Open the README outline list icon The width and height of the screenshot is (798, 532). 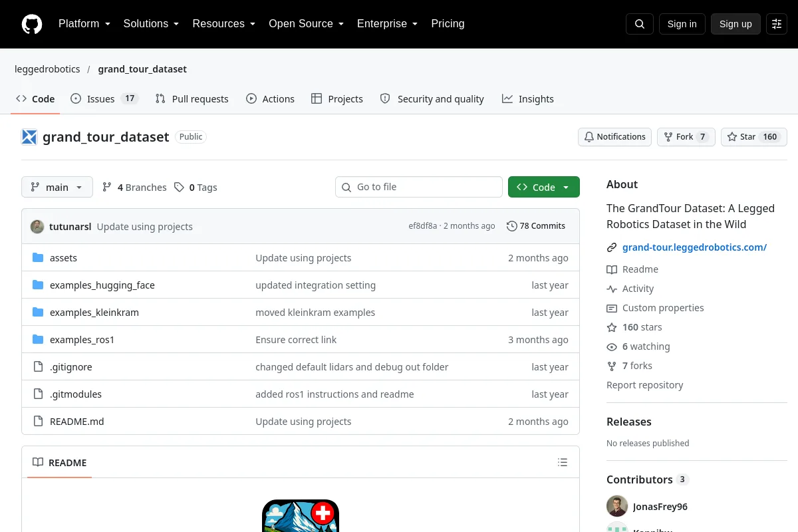[x=563, y=463]
